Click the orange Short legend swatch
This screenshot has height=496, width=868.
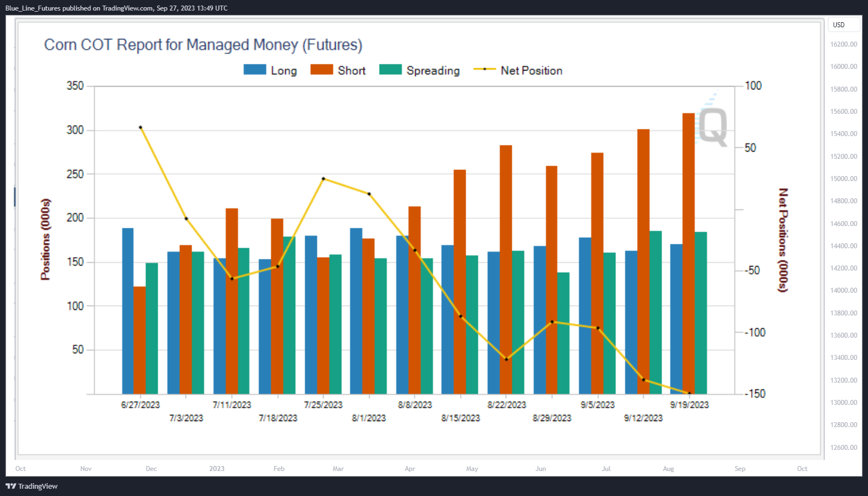tap(321, 70)
